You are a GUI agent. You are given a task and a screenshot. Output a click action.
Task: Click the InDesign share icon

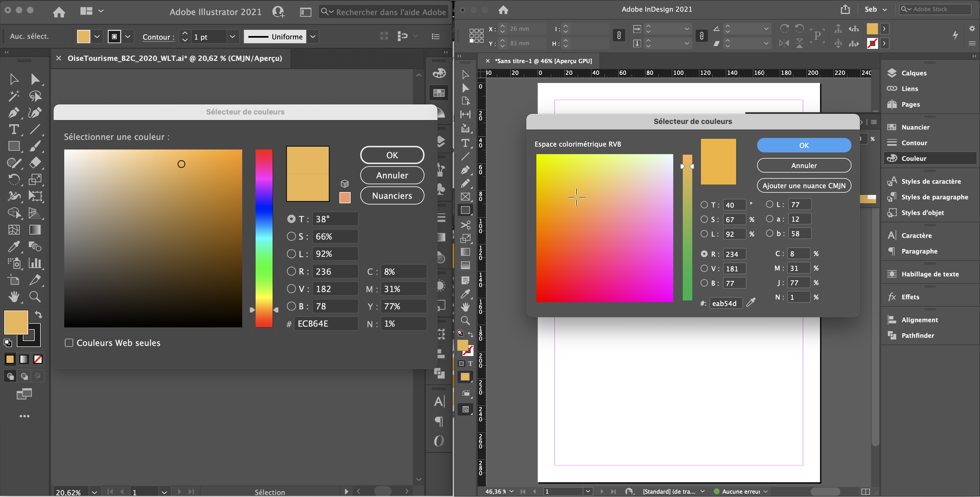coord(845,9)
